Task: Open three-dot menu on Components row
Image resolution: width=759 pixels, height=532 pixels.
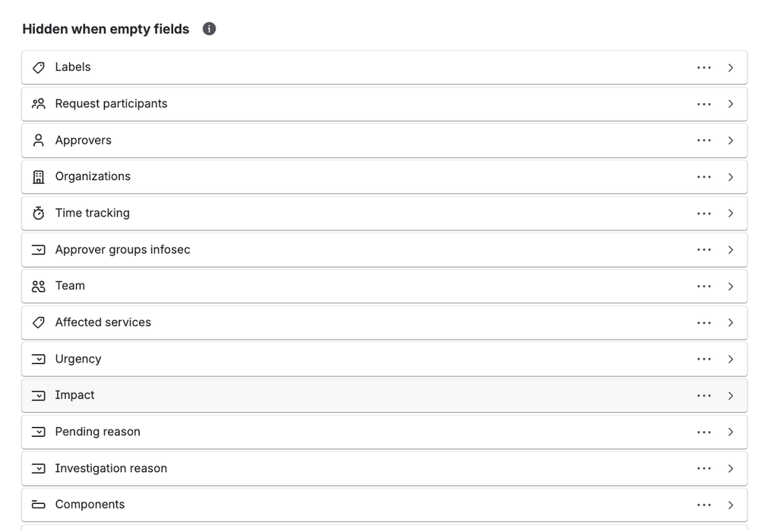Action: [x=704, y=505]
